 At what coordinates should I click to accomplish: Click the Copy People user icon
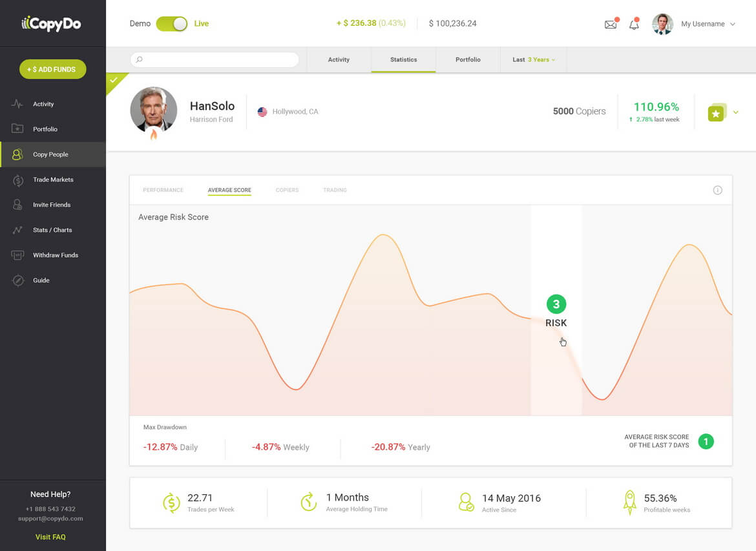[17, 154]
